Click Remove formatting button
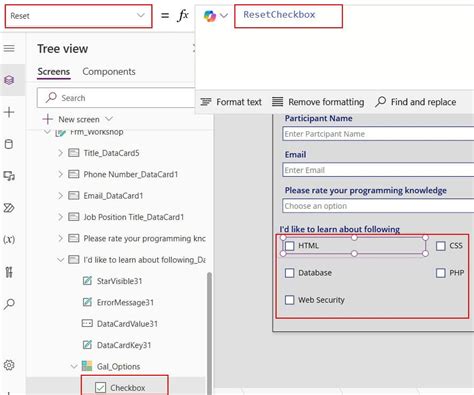The image size is (474, 395). pyautogui.click(x=318, y=102)
